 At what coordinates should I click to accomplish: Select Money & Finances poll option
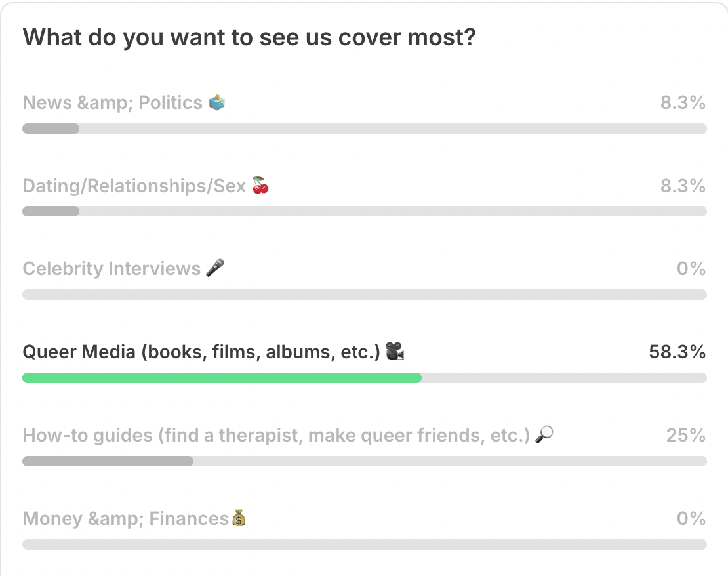(125, 519)
